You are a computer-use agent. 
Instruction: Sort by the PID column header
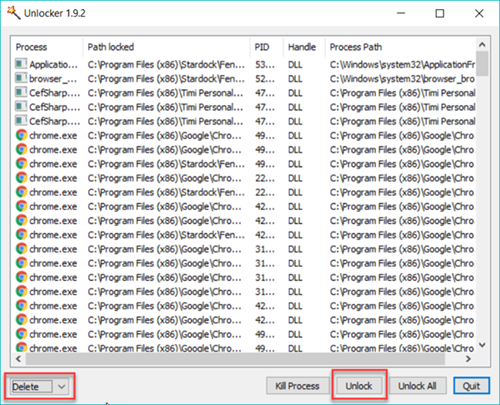(x=267, y=47)
